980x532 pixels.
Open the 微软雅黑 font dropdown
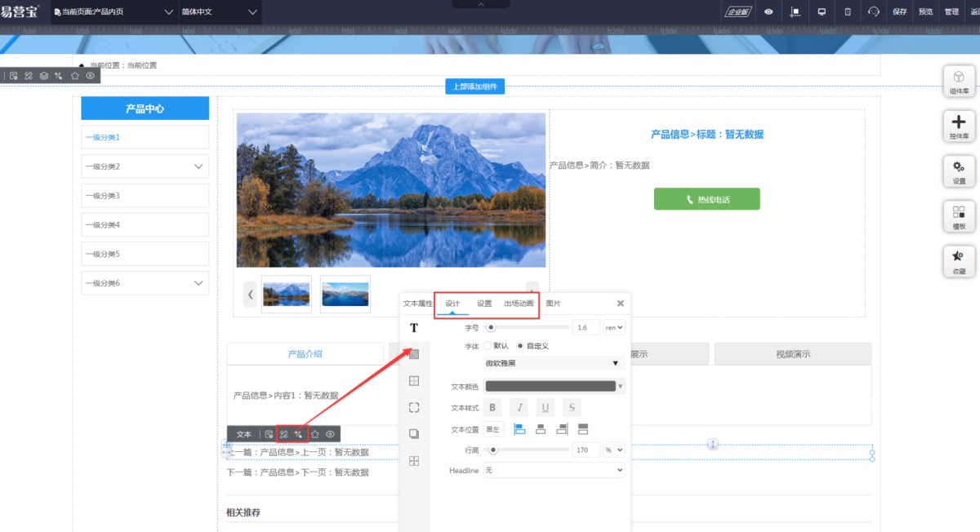click(x=553, y=363)
